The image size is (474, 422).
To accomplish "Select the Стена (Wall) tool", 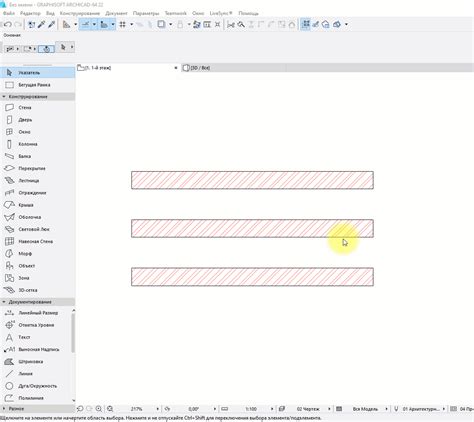I will (x=38, y=107).
